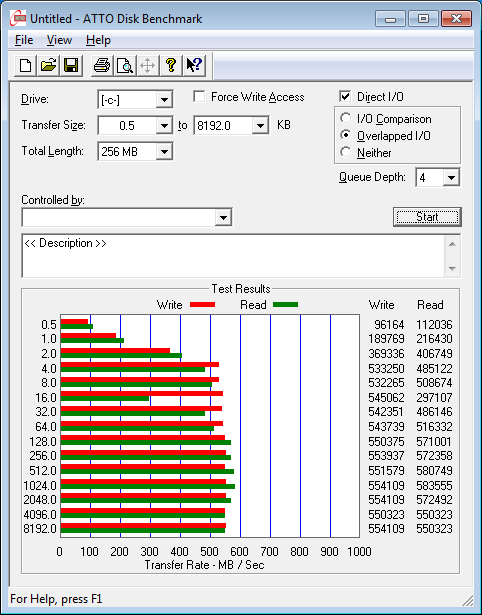Activate the context help pointer icon
The width and height of the screenshot is (482, 615).
tap(193, 65)
